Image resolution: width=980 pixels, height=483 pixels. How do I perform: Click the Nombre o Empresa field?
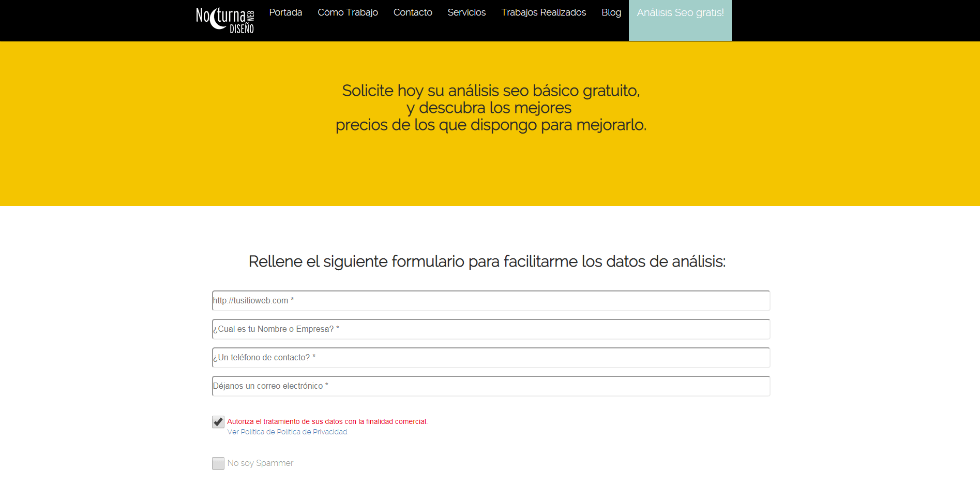click(x=490, y=329)
